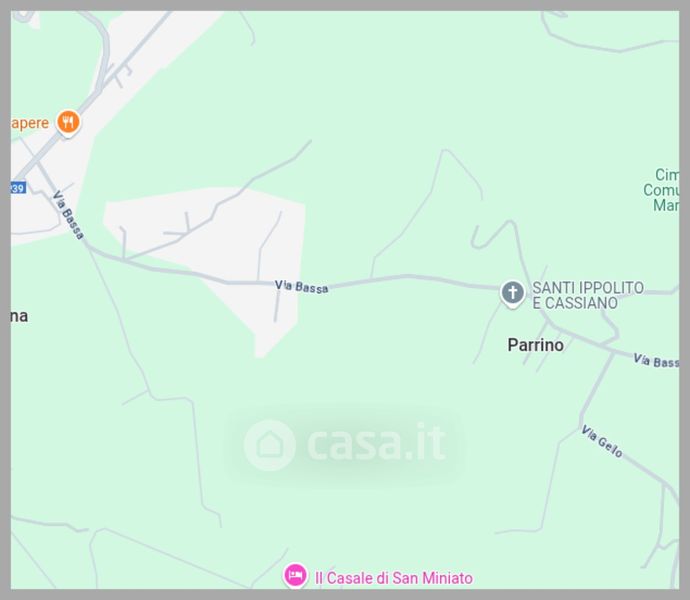The width and height of the screenshot is (690, 600).
Task: Click the orange restaurant marker icon
Action: pyautogui.click(x=68, y=122)
